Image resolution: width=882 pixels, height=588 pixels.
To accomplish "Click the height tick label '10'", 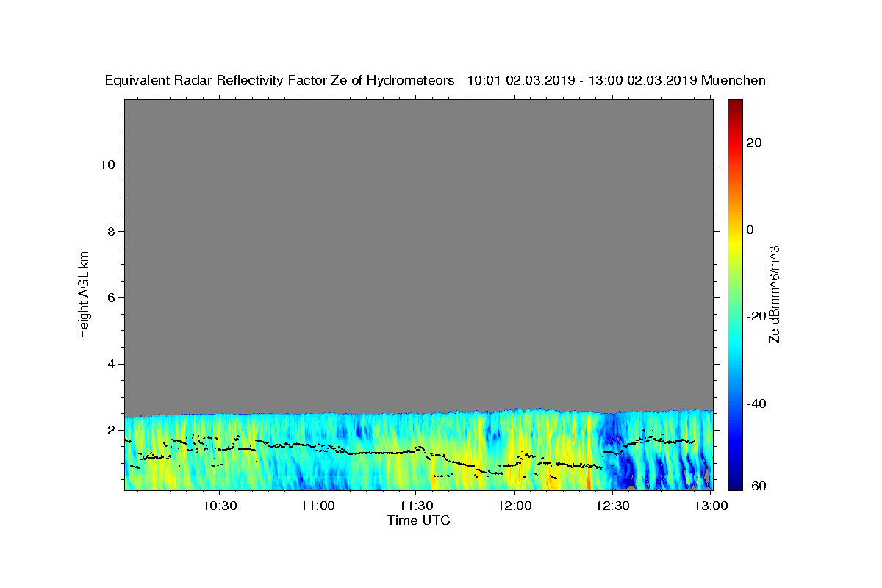I will coord(107,165).
